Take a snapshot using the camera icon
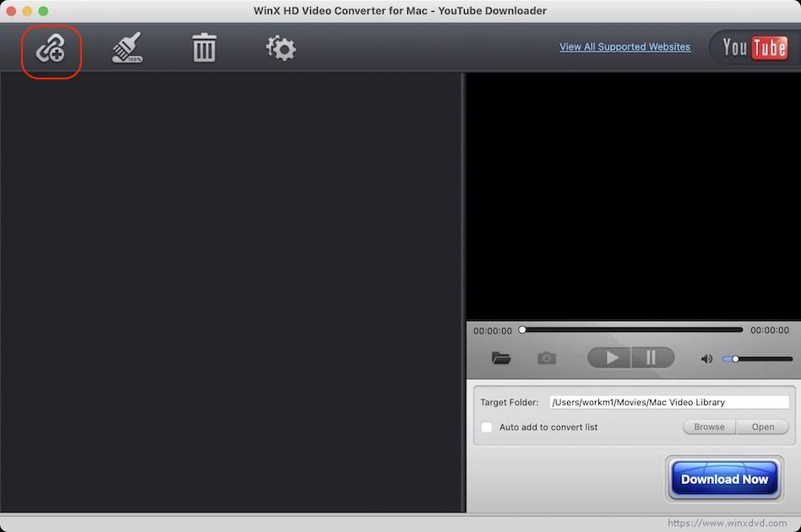Image resolution: width=801 pixels, height=532 pixels. coord(546,357)
